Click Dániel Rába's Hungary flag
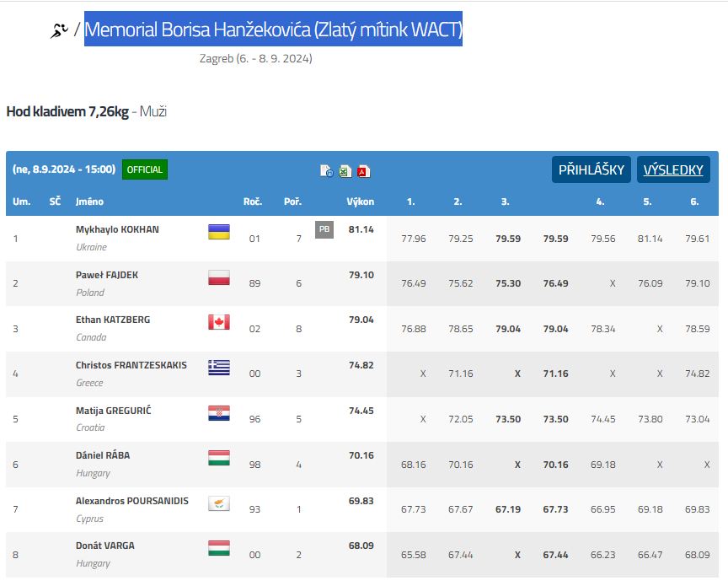This screenshot has width=728, height=586. pyautogui.click(x=219, y=457)
